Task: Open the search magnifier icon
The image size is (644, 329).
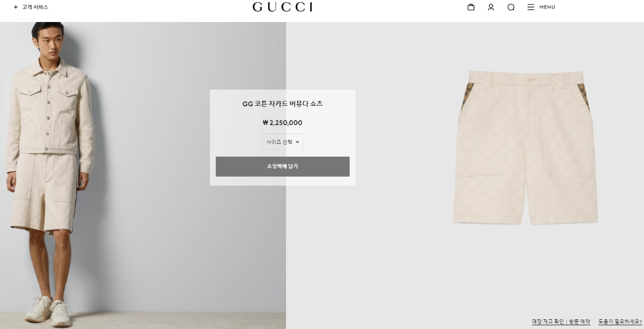Action: click(511, 7)
